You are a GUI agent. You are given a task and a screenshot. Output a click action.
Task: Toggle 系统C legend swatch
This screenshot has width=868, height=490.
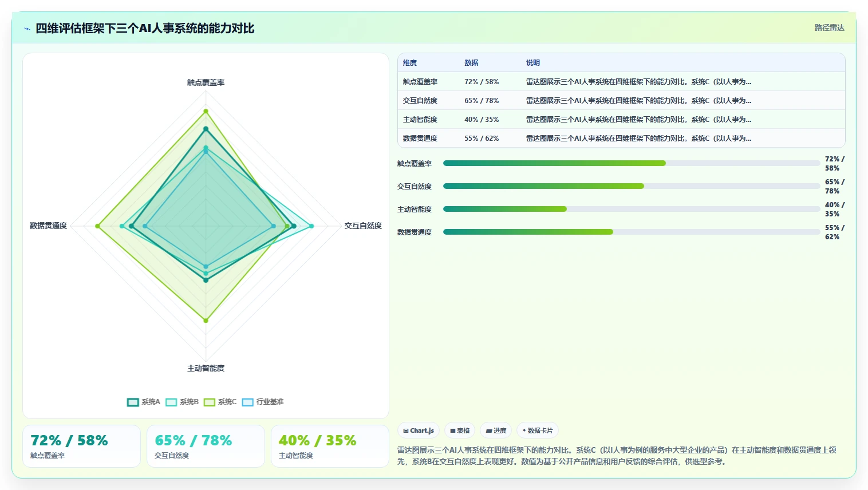click(x=210, y=402)
